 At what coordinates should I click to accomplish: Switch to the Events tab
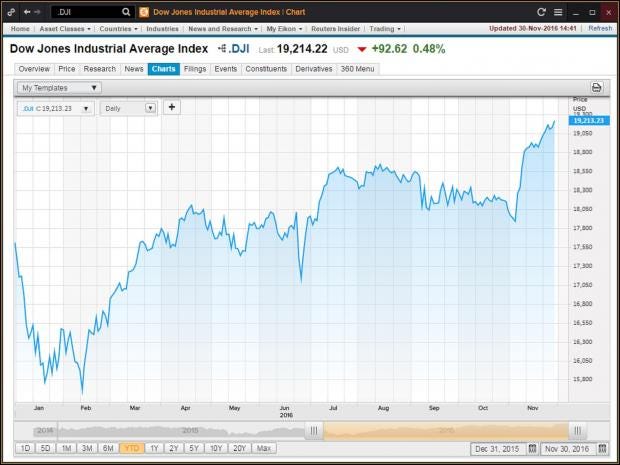pos(225,69)
